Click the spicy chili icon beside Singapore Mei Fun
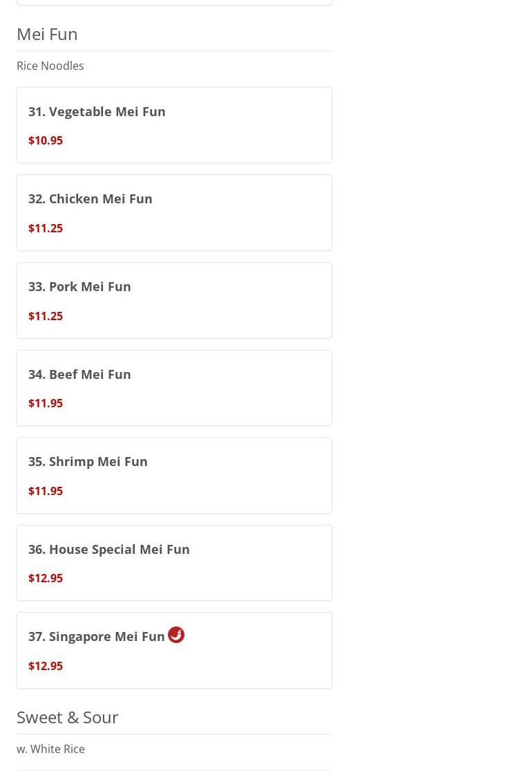The width and height of the screenshot is (532, 771). [x=176, y=635]
